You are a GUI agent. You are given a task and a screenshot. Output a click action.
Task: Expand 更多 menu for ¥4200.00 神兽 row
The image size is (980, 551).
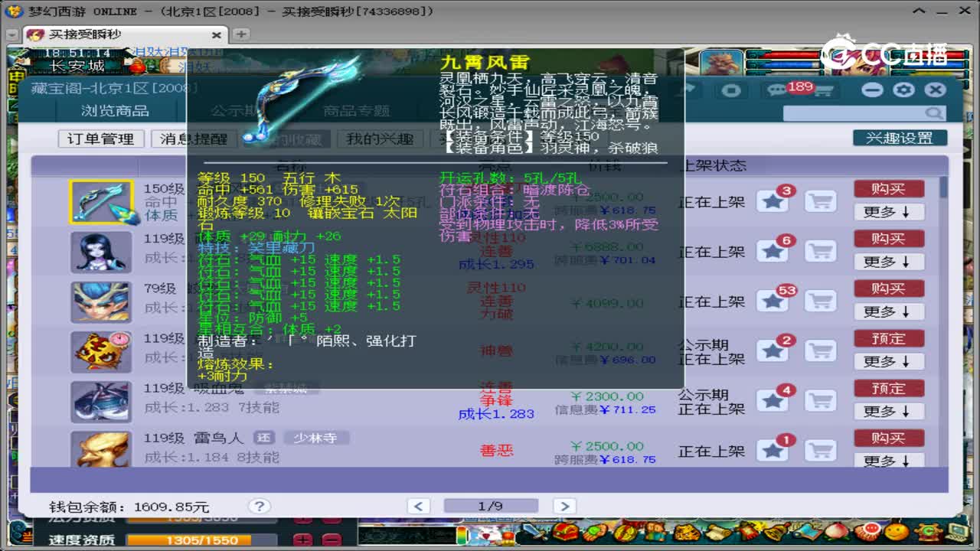[888, 361]
